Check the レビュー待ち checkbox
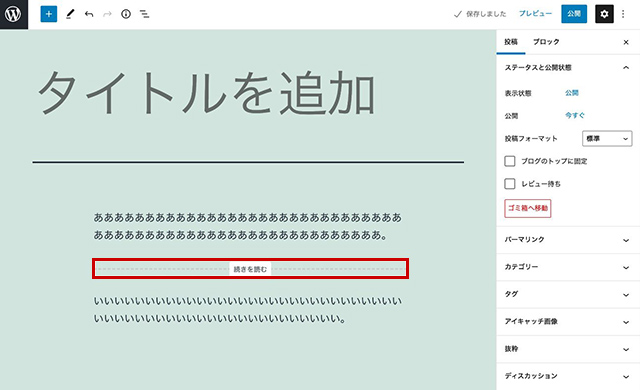 [x=510, y=184]
